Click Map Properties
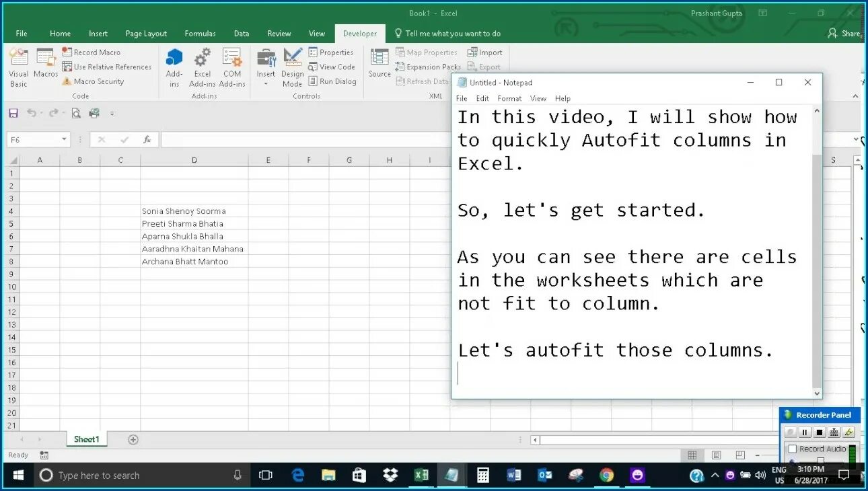The height and width of the screenshot is (491, 868). (x=427, y=52)
